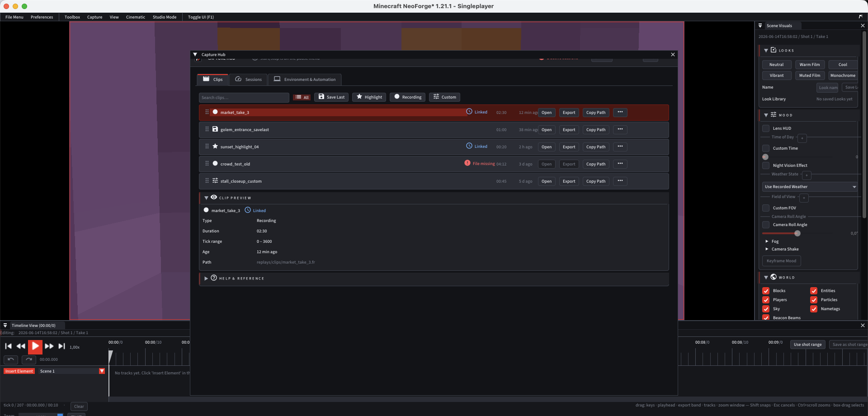This screenshot has height=416, width=868.
Task: Export the market_take_3 clip
Action: 569,113
